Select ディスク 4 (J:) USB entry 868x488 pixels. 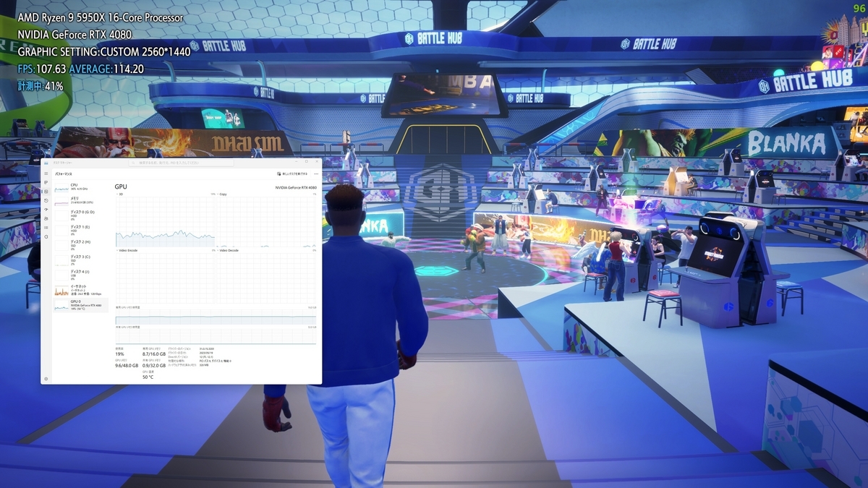coord(81,274)
